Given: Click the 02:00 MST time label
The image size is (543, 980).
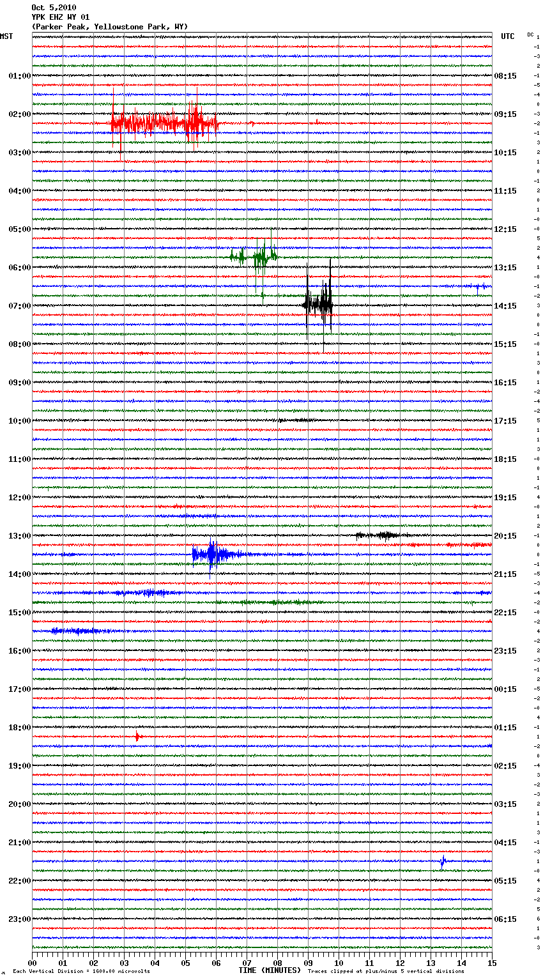Looking at the screenshot, I should click(x=20, y=114).
